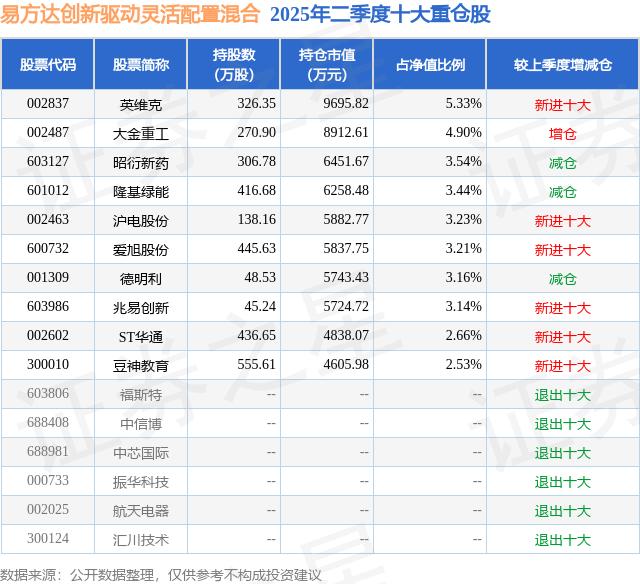Select stock code 601012
The height and width of the screenshot is (584, 640).
(48, 191)
